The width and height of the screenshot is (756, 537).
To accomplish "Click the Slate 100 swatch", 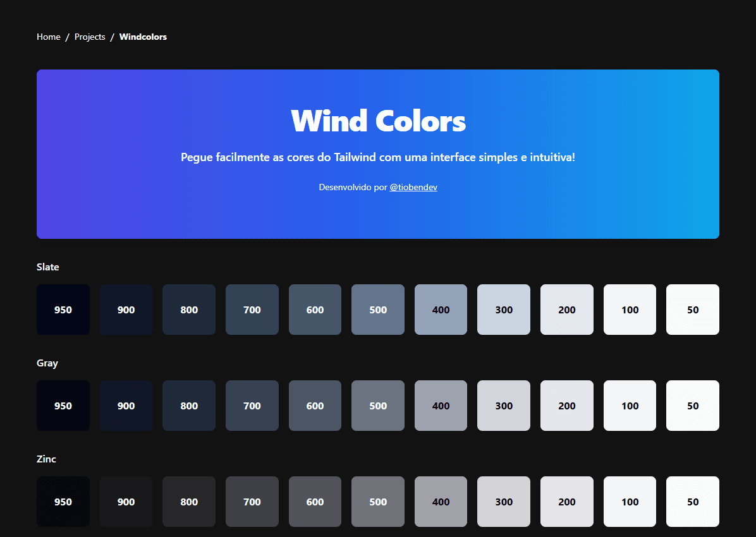I will [x=630, y=310].
